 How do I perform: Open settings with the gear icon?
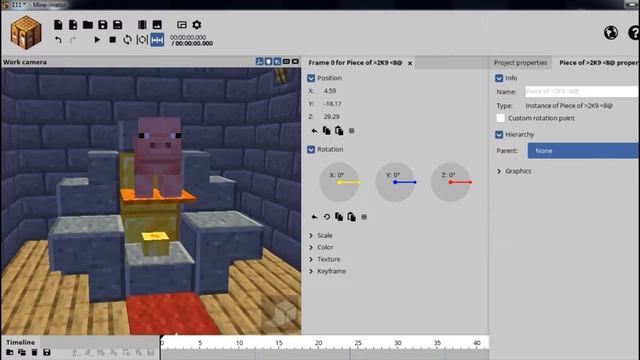pos(197,24)
